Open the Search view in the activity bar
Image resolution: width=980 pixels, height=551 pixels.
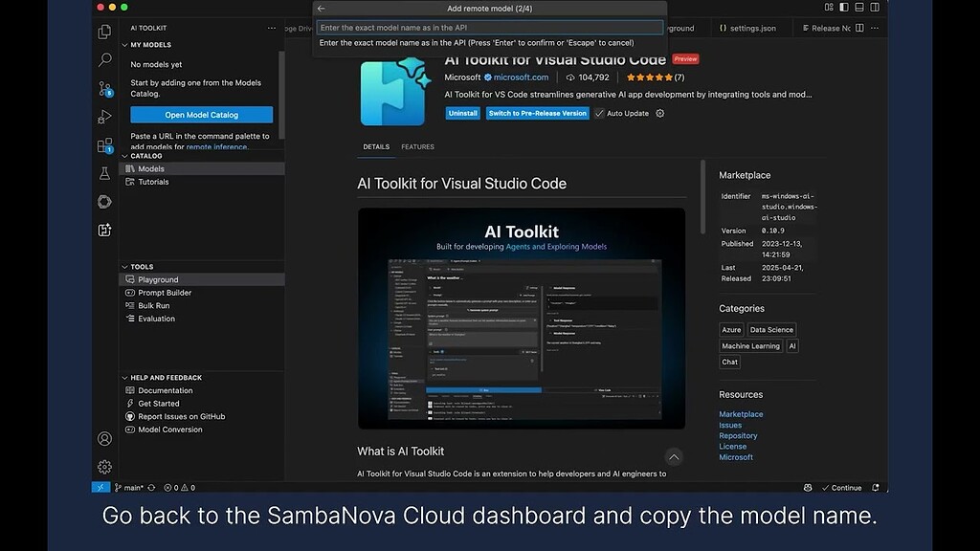click(x=103, y=59)
